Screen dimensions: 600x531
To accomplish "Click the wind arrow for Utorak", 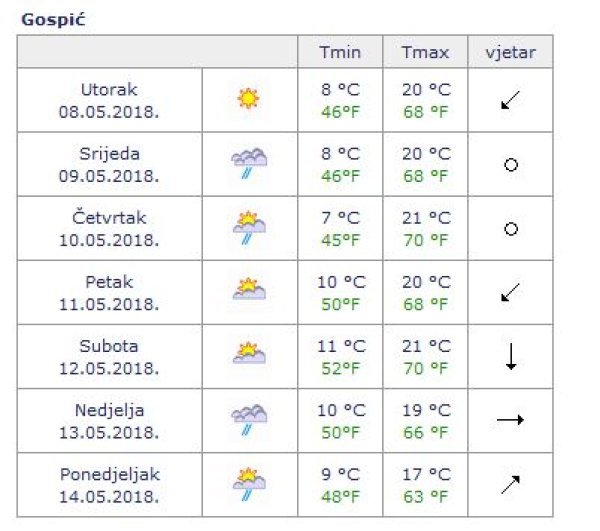I will coord(510,99).
